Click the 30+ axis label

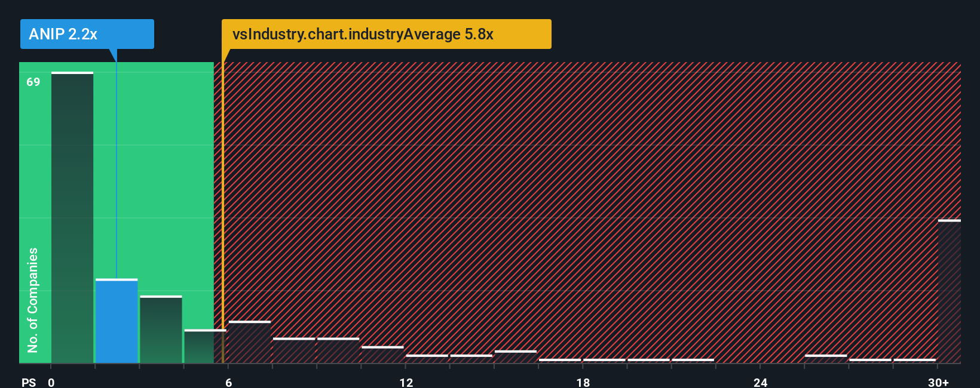point(938,382)
